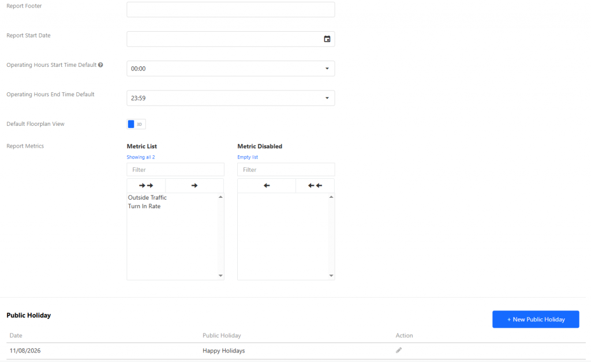Click the Showing all 2 link
Image resolution: width=591 pixels, height=364 pixels.
141,157
